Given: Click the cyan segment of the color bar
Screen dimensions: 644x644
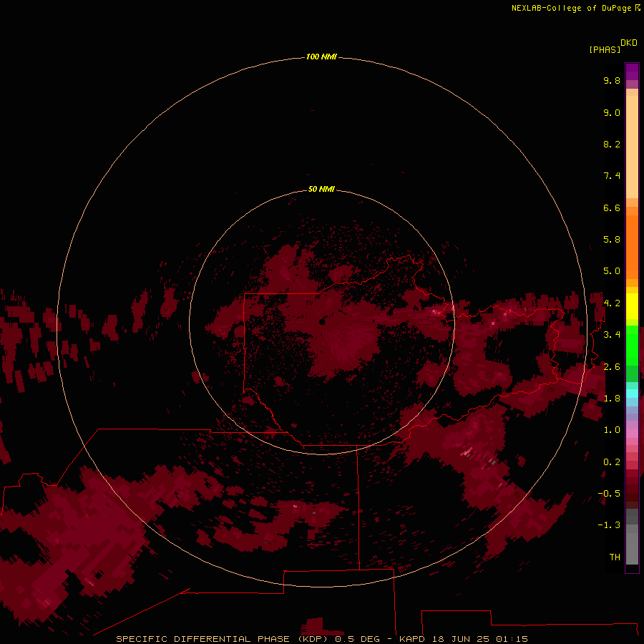Looking at the screenshot, I should (x=632, y=394).
